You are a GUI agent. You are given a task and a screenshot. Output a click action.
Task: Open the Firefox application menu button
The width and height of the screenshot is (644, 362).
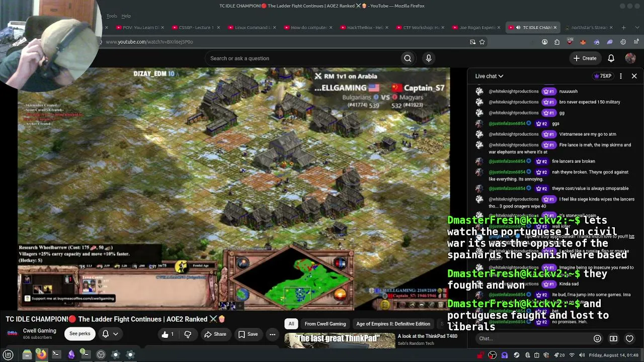coord(636,42)
